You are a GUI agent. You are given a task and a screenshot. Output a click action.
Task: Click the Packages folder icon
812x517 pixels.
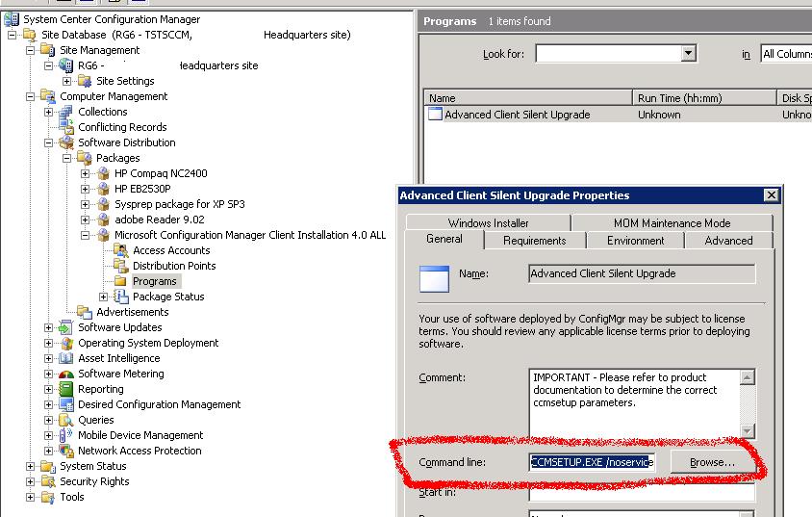coord(85,158)
